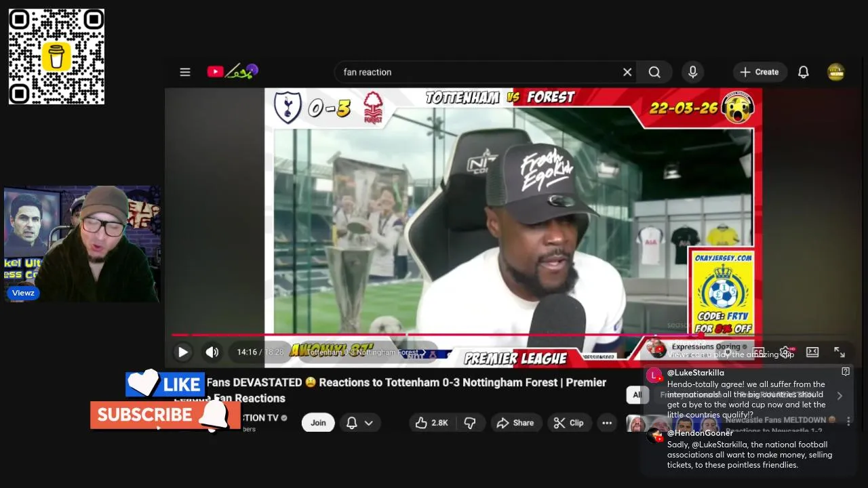The width and height of the screenshot is (868, 488).
Task: Open more actions three-dot menu
Action: pos(607,422)
